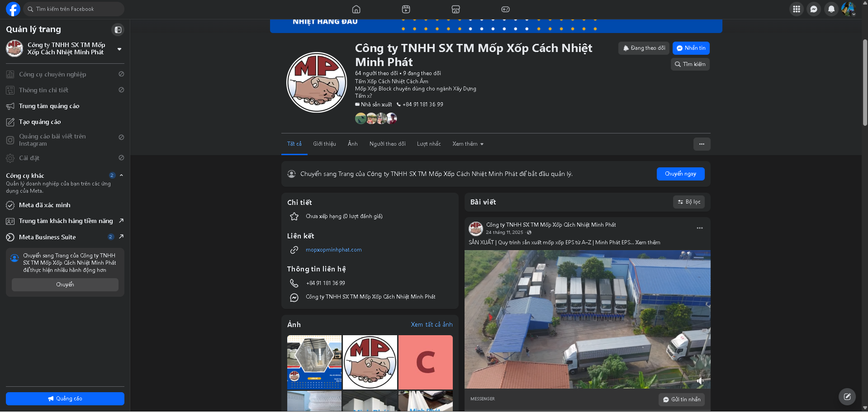Open the Facebook Home icon

[x=356, y=9]
